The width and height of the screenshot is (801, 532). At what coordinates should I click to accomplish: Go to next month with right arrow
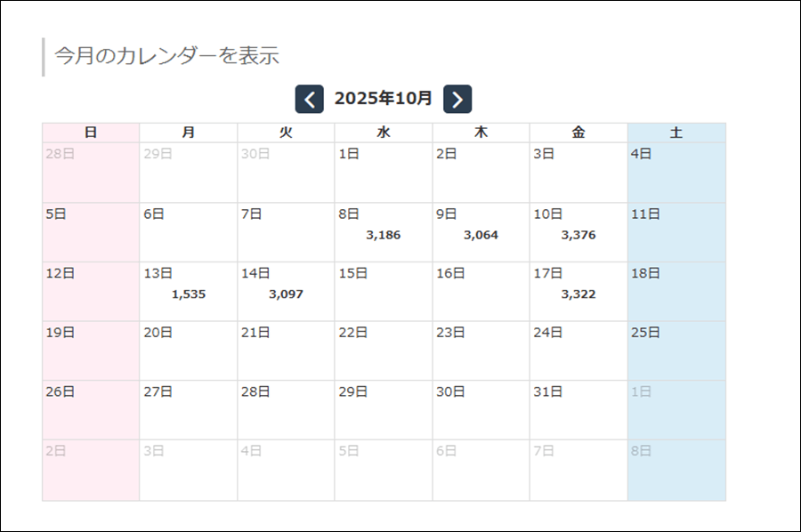457,100
